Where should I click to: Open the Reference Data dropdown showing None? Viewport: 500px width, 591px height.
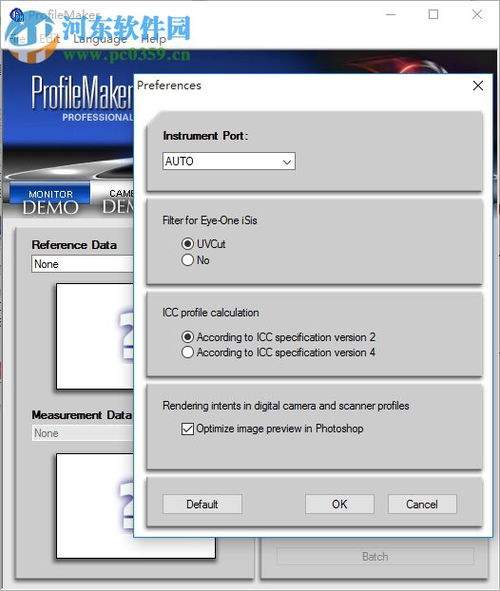tap(83, 264)
